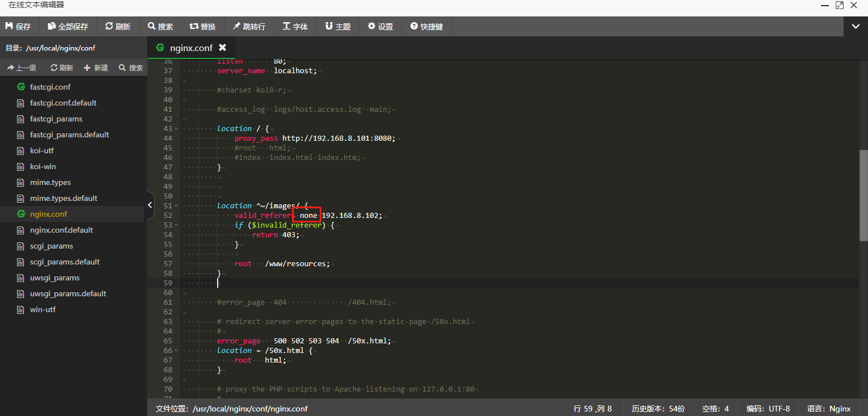
Task: Minimize the online text editor window
Action: (826, 5)
